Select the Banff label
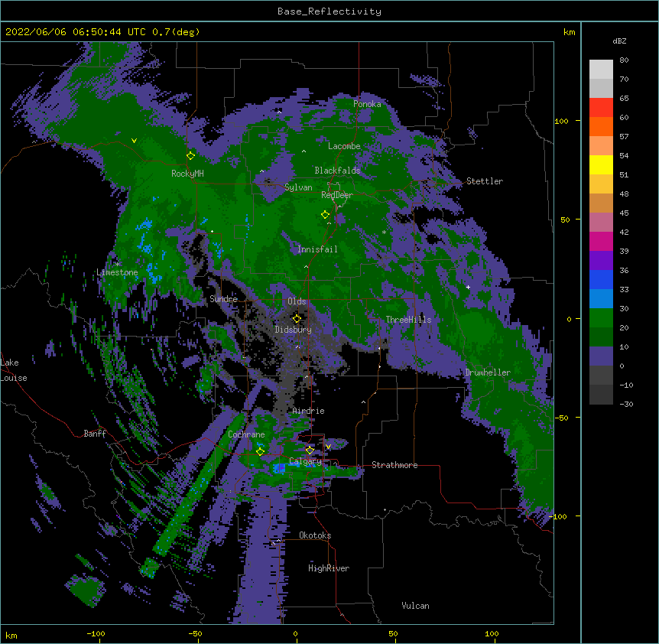 pyautogui.click(x=95, y=434)
